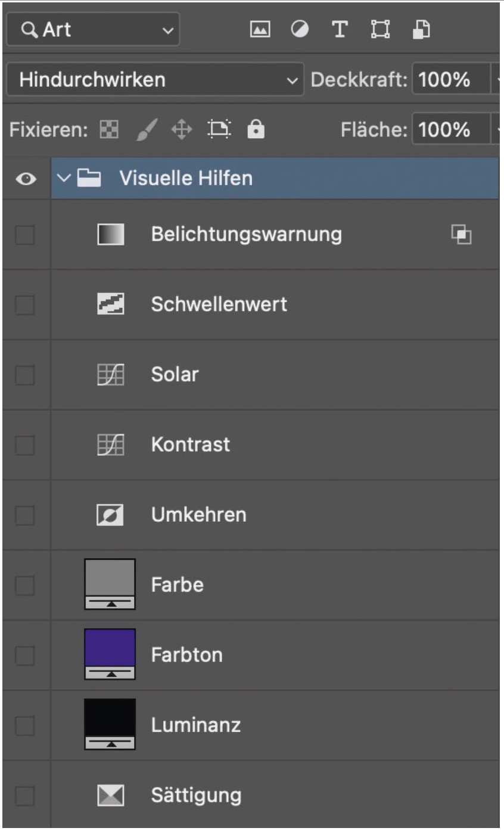Lock all with padlock icon

coord(256,129)
